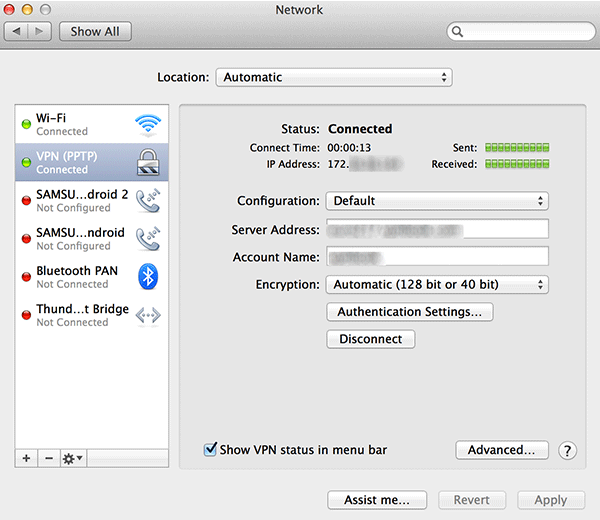Toggle Show VPN status in menu bar
The image size is (600, 520).
click(x=210, y=449)
